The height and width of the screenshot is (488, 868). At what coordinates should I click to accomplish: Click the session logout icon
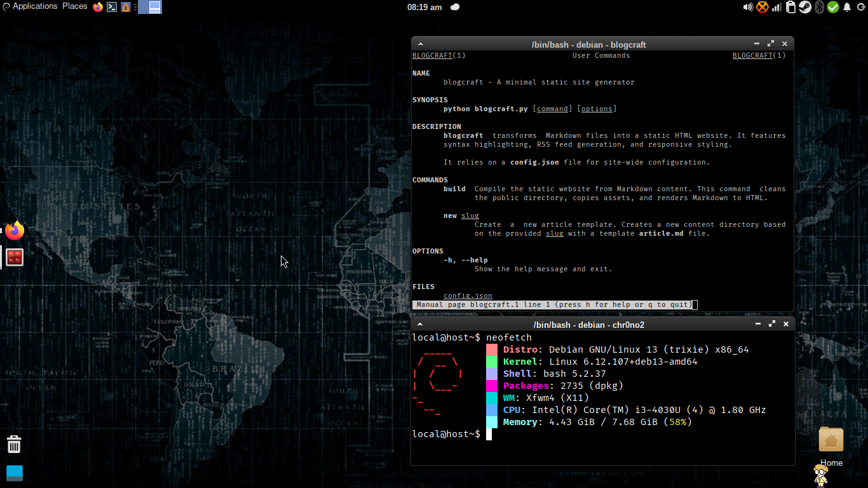(861, 7)
